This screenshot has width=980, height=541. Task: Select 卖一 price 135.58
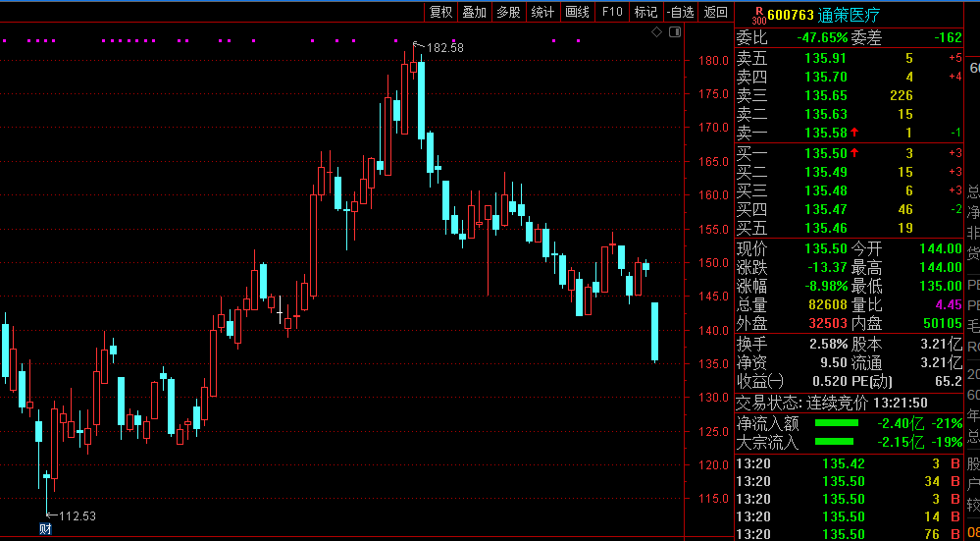pyautogui.click(x=825, y=133)
